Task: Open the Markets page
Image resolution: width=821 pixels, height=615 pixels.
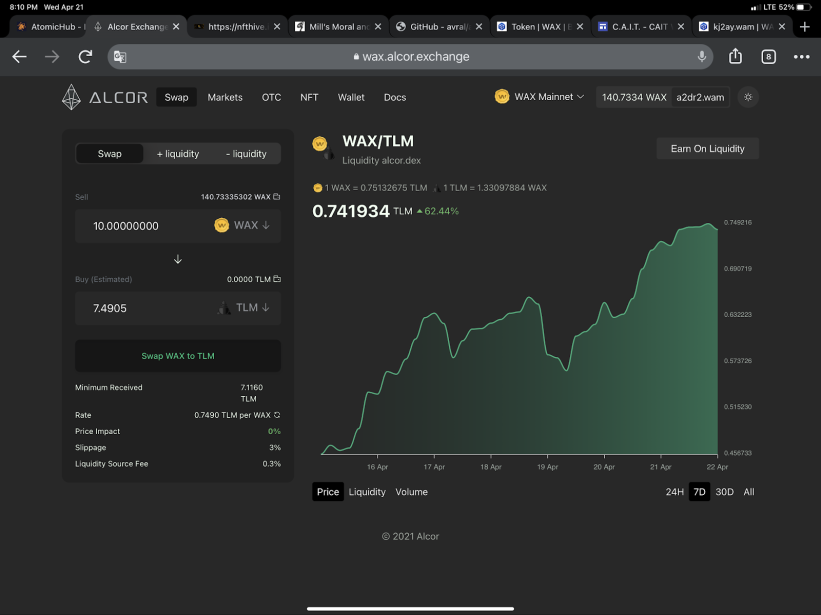Action: click(225, 97)
